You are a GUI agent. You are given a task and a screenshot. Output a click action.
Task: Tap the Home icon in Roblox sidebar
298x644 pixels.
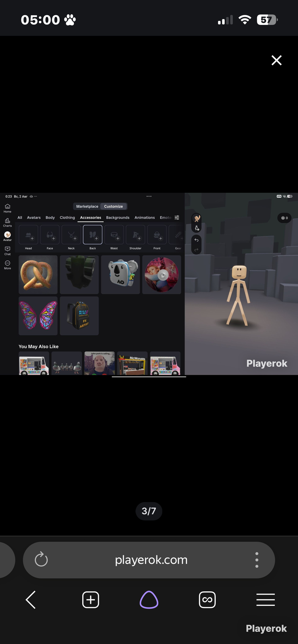(7, 208)
